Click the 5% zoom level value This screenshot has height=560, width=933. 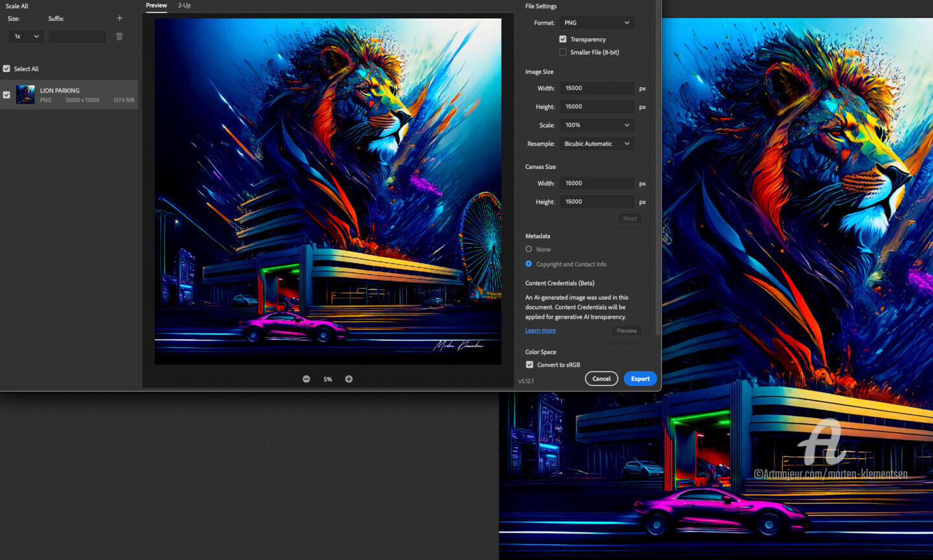328,379
